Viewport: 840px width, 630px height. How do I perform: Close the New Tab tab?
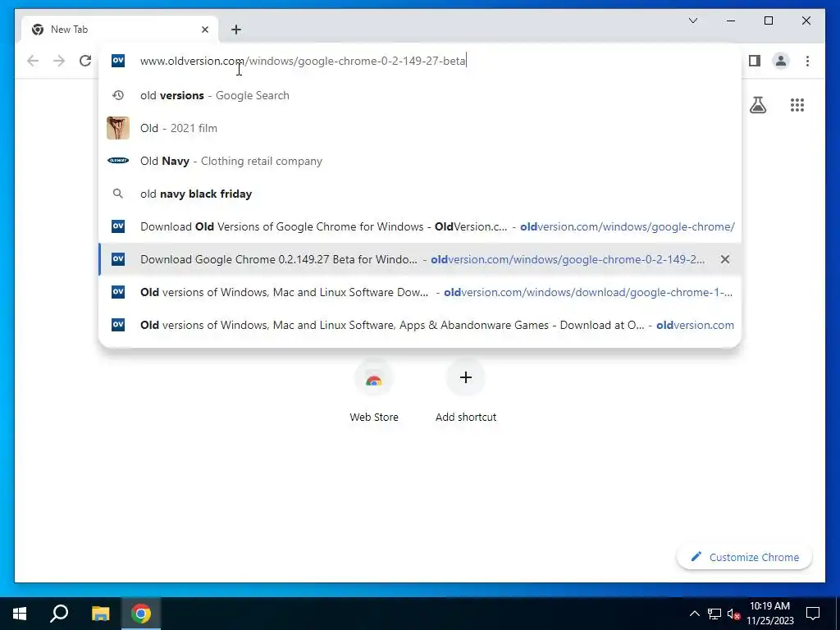tap(204, 30)
